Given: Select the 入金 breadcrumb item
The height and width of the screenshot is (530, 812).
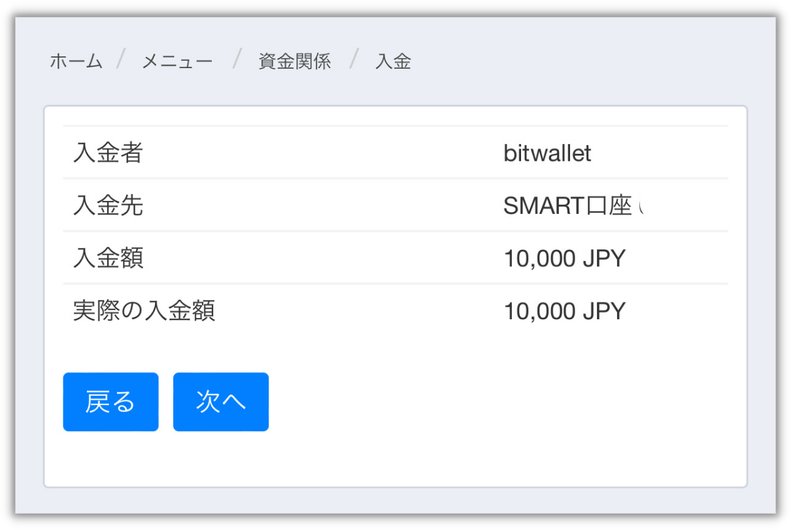Looking at the screenshot, I should point(393,62).
